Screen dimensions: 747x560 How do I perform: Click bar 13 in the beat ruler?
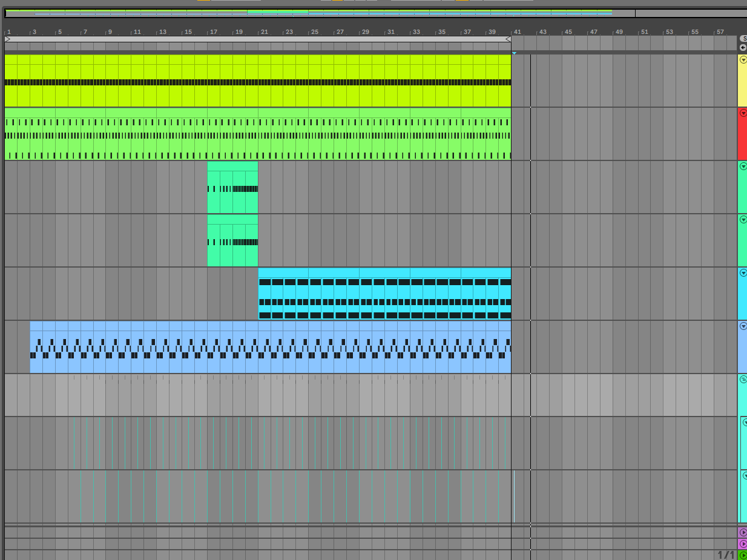[x=162, y=32]
